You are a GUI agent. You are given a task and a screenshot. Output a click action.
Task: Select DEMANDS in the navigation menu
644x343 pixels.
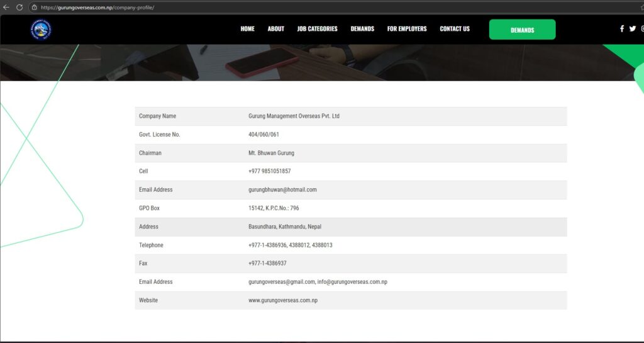point(362,29)
